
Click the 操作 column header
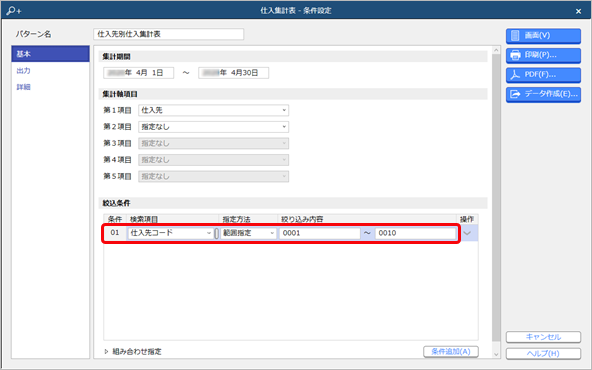(x=467, y=219)
